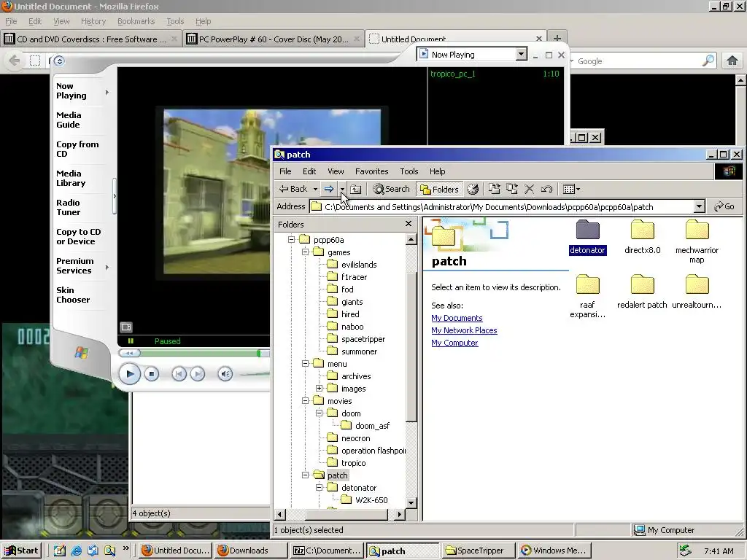Viewport: 747px width, 560px height.
Task: Click the Start button
Action: pyautogui.click(x=21, y=551)
